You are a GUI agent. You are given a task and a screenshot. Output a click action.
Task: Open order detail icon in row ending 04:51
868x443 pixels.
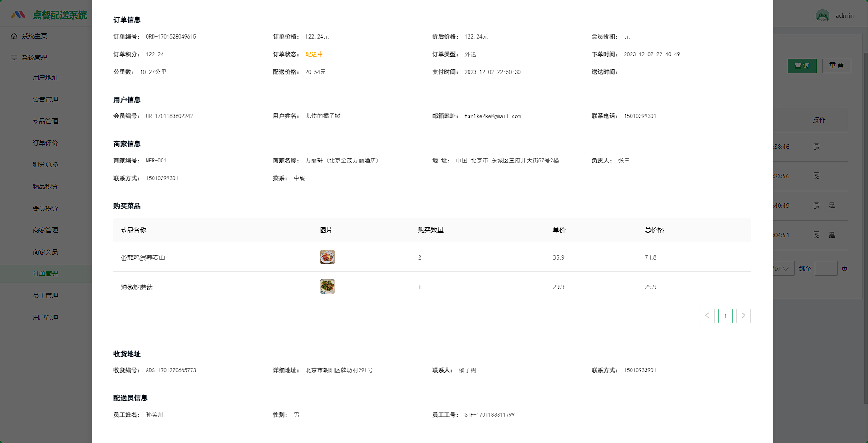coord(816,235)
